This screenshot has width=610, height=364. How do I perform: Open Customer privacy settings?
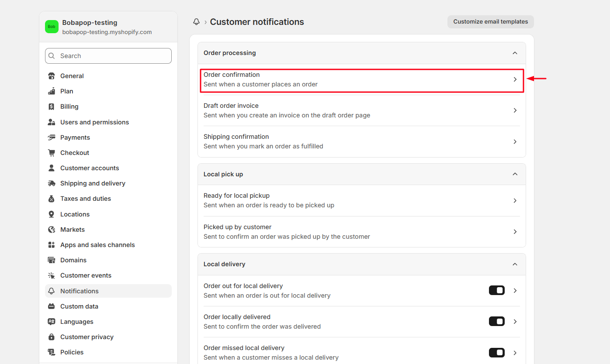[108, 337]
